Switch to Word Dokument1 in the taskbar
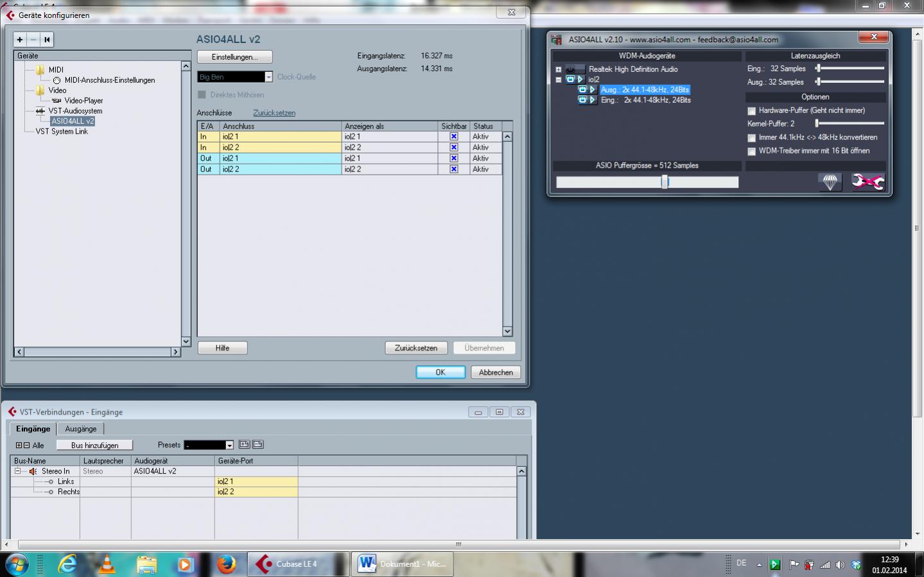The height and width of the screenshot is (577, 924). tap(403, 564)
